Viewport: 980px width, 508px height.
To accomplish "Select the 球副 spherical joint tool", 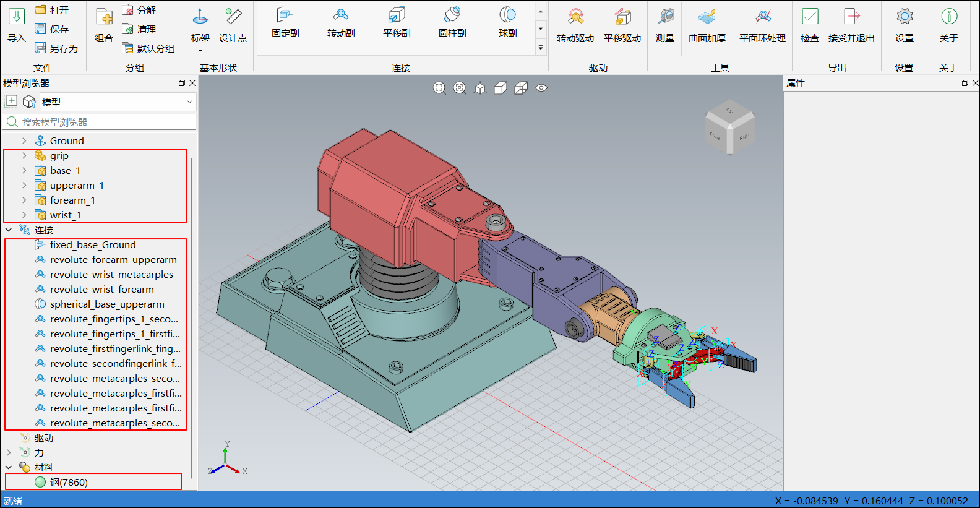I will coord(507,22).
